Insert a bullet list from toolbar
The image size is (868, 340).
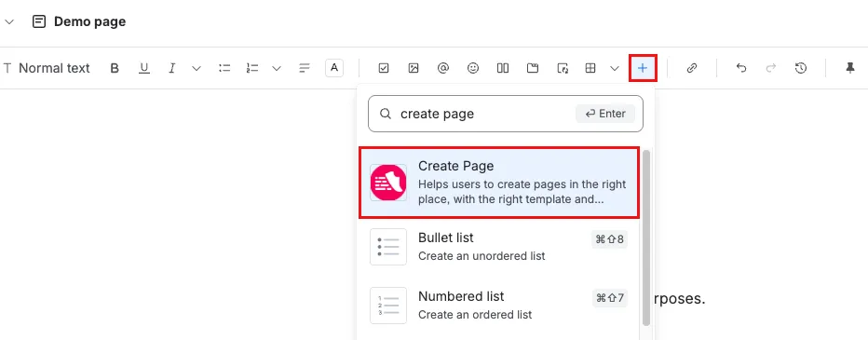[224, 68]
